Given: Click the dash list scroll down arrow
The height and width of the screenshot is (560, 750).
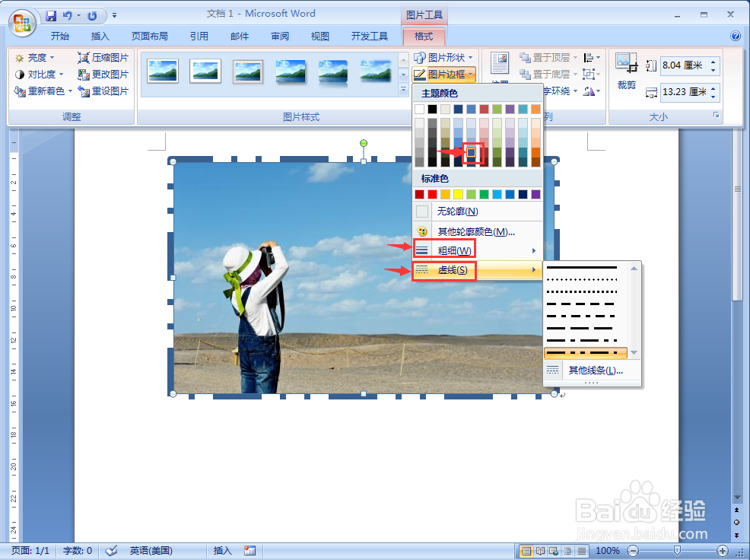Looking at the screenshot, I should tap(634, 353).
